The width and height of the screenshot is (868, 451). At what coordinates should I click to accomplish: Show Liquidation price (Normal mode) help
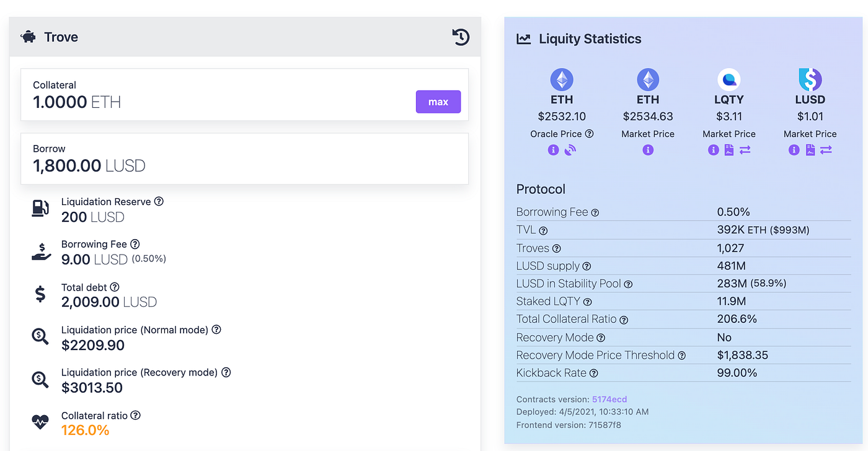pos(216,330)
